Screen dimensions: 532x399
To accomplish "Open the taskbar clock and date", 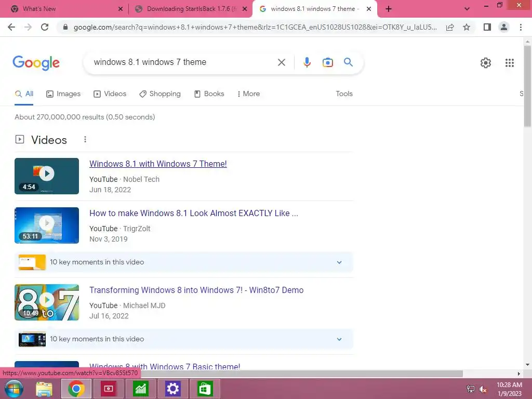I will [509, 389].
